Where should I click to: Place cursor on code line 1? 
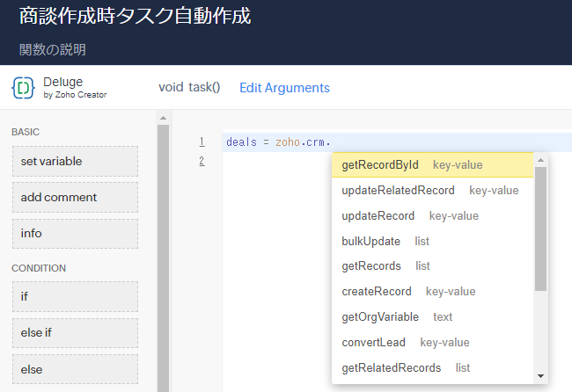[x=397, y=142]
